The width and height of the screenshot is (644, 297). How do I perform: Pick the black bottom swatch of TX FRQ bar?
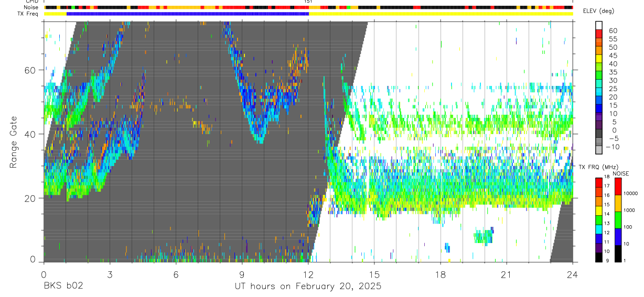(599, 257)
